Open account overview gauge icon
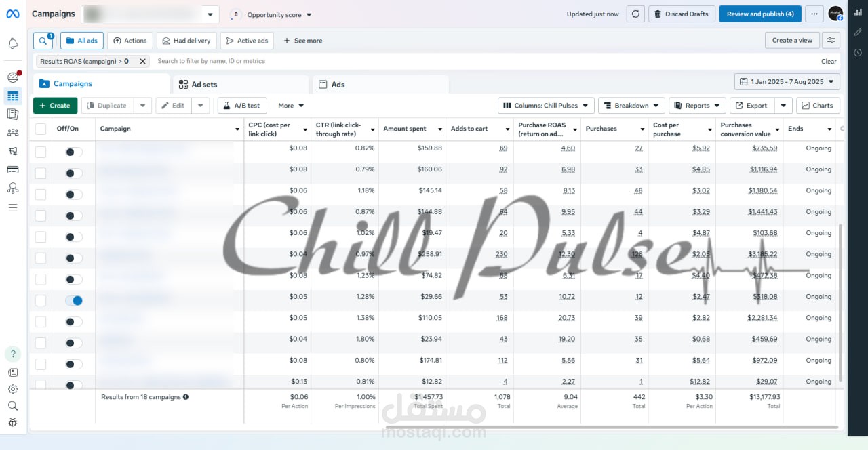The height and width of the screenshot is (450, 868). (13, 77)
